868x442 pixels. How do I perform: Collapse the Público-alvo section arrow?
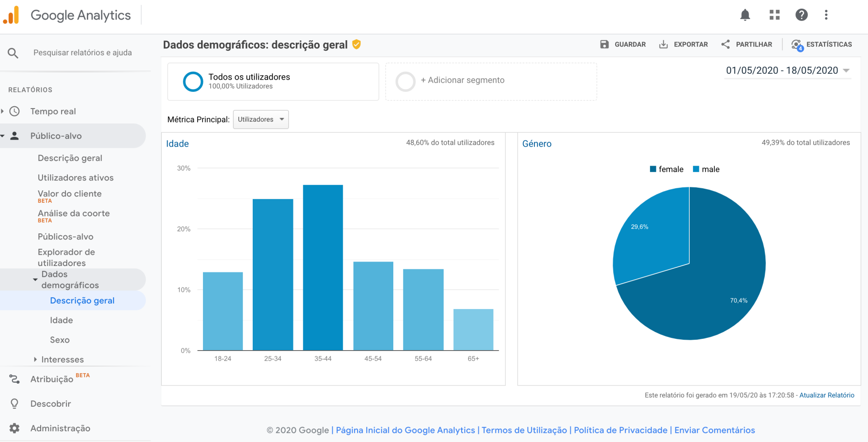2,136
